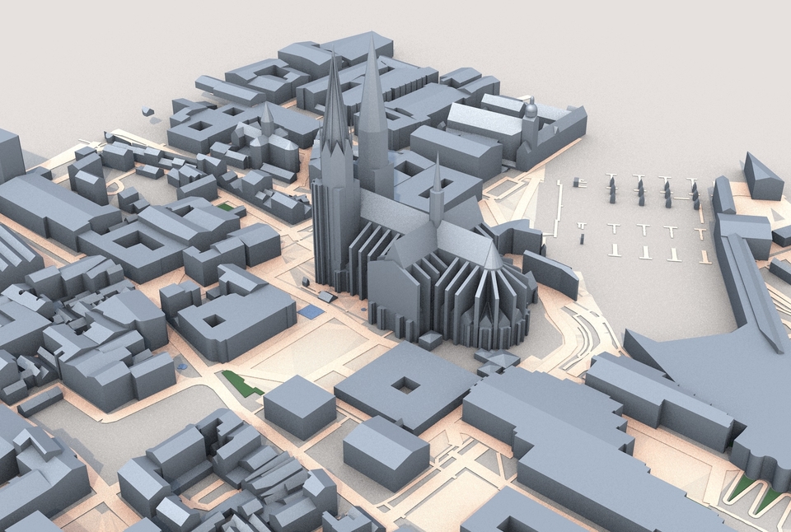Select the pyramid-roofed pavilion beside the apse
Image resolution: width=791 pixels, height=532 pixels.
click(498, 358)
